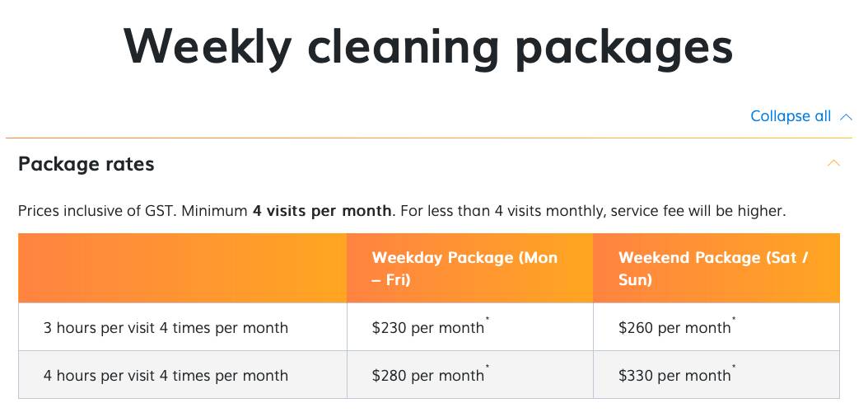
Task: Click the bold 4 visits per month text
Action: coord(322,211)
